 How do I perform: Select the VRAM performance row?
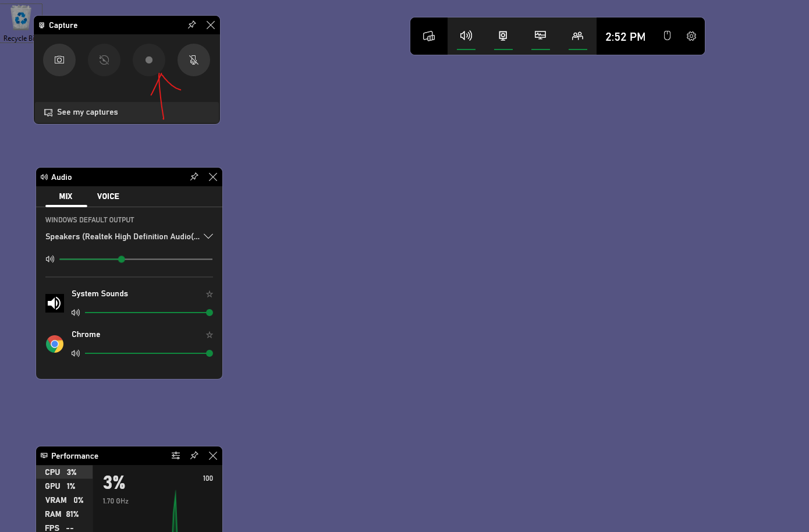[65, 500]
